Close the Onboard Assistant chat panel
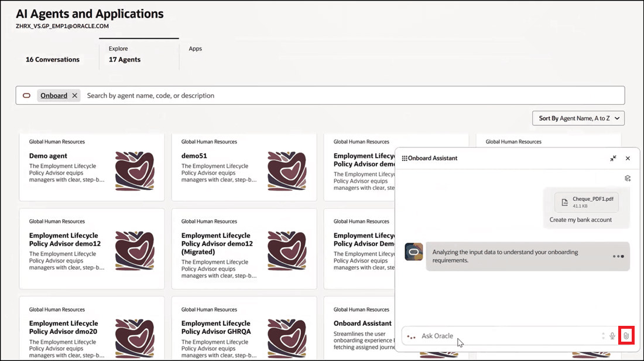This screenshot has width=644, height=361. [628, 158]
